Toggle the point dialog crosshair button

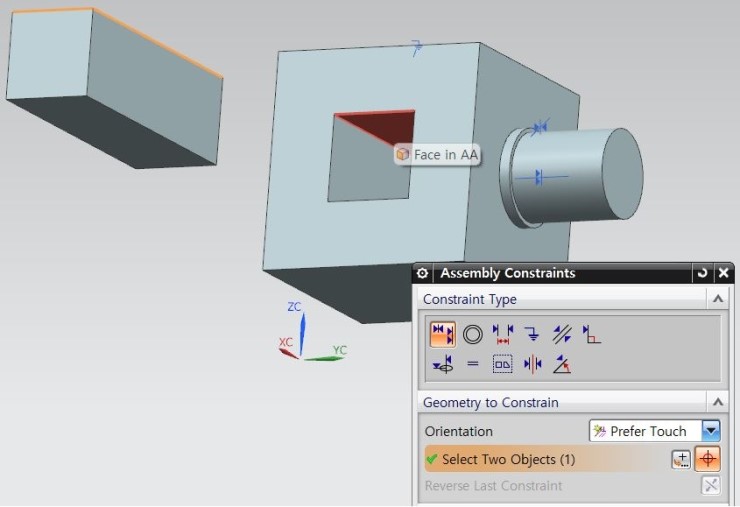pos(708,459)
